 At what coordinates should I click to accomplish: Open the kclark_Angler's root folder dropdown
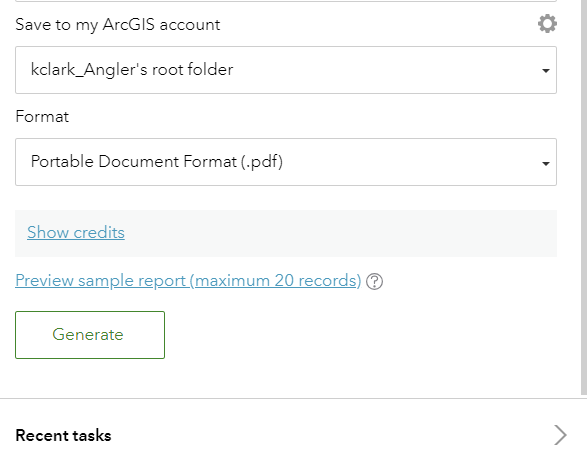click(x=286, y=70)
